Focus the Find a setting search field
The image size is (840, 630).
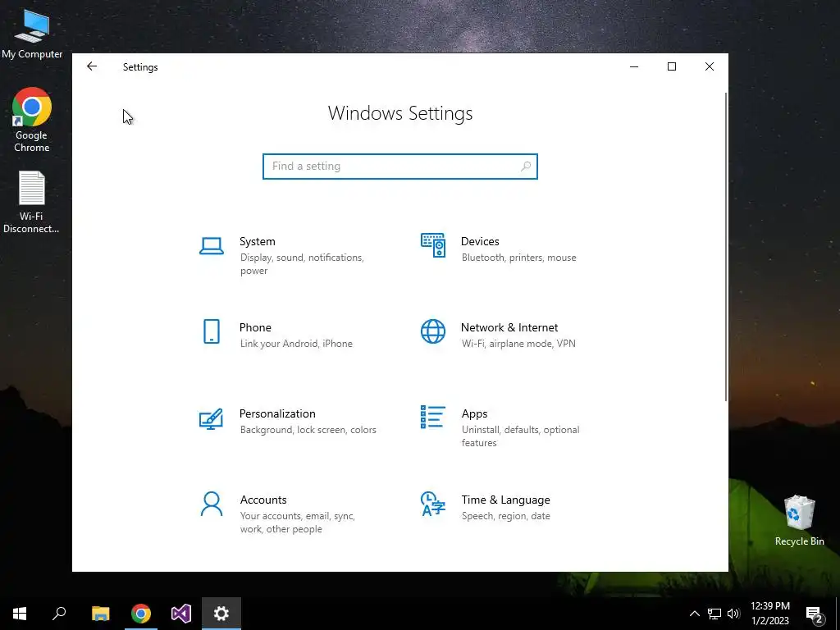[x=400, y=166]
